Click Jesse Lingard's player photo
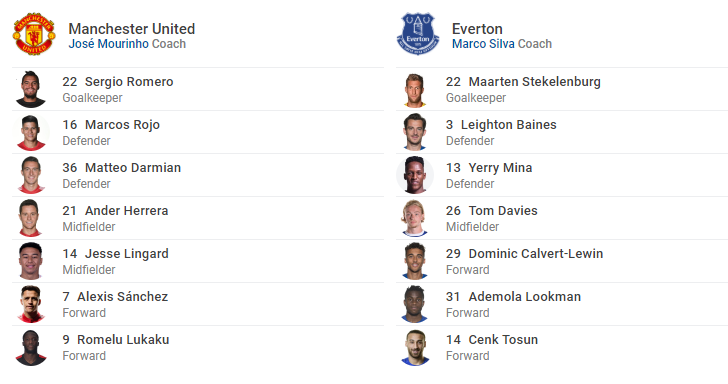This screenshot has width=728, height=384. coord(31,261)
